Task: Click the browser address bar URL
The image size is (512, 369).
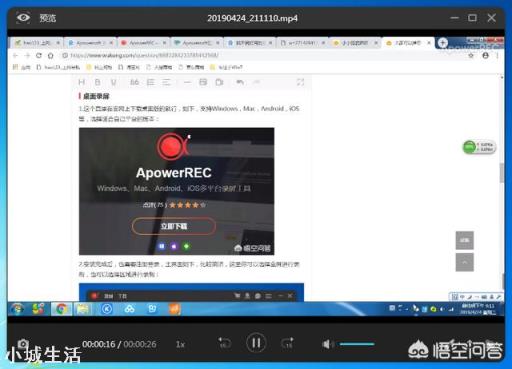Action: point(144,55)
